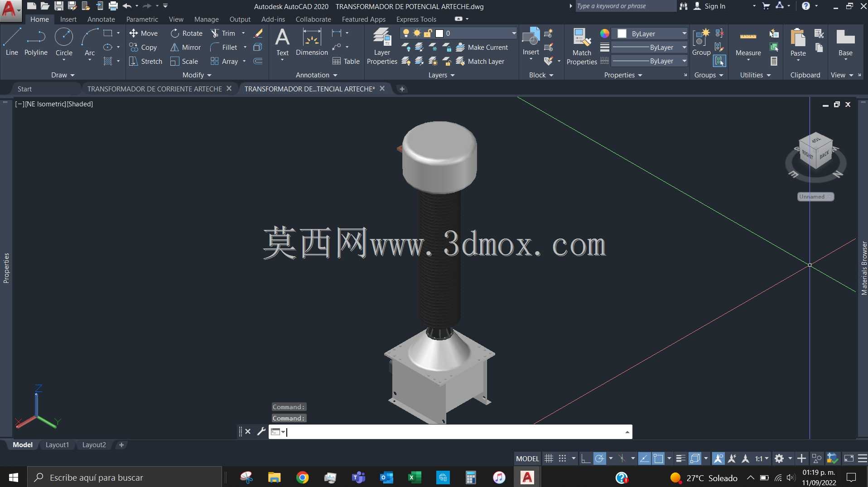Toggle isometric drafting in status bar
This screenshot has height=487, width=868.
[x=622, y=458]
